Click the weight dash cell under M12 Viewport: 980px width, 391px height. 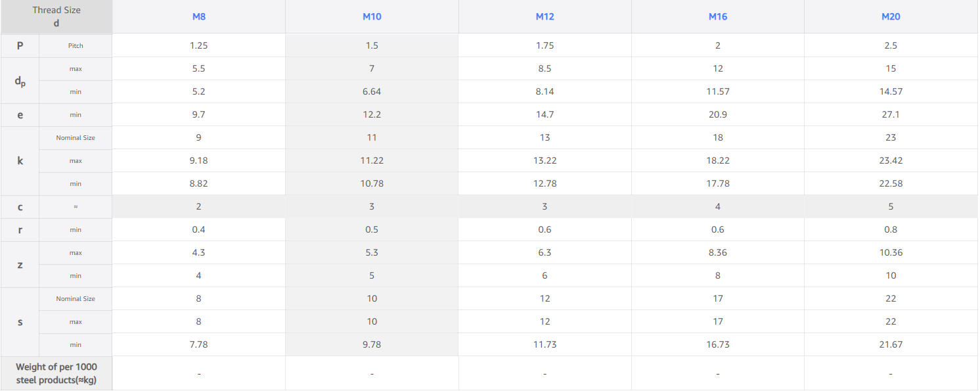click(545, 373)
